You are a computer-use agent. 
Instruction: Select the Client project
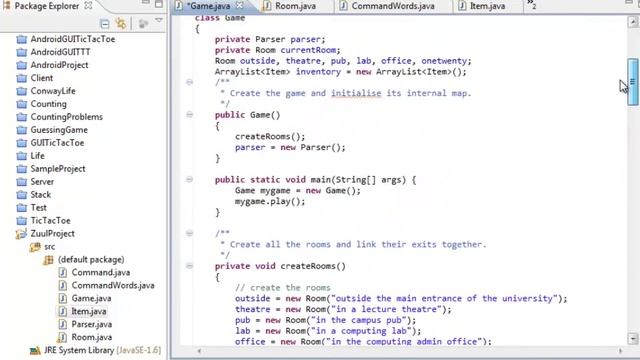(x=42, y=78)
